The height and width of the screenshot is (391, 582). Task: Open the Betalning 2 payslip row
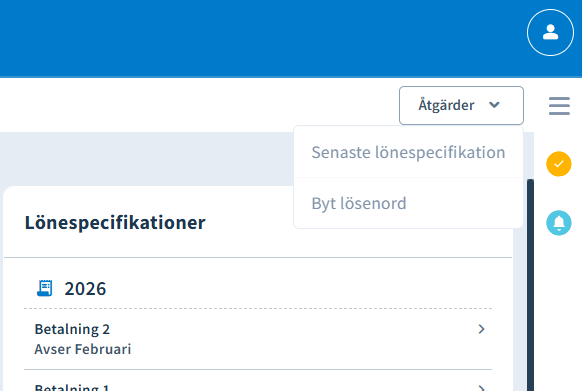(x=258, y=339)
